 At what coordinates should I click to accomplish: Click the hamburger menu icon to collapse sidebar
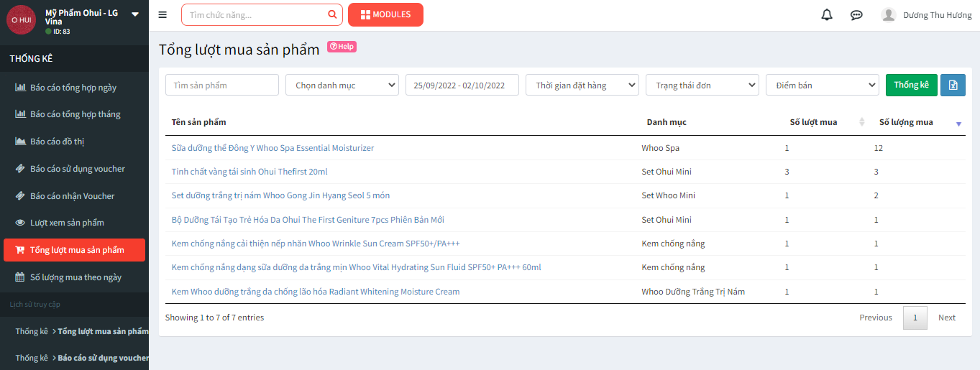click(162, 15)
